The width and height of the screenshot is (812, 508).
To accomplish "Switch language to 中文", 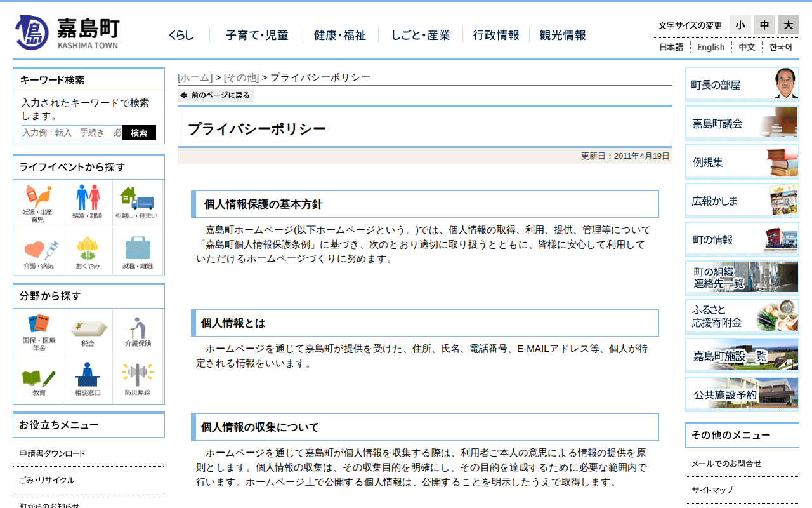I will (x=747, y=47).
